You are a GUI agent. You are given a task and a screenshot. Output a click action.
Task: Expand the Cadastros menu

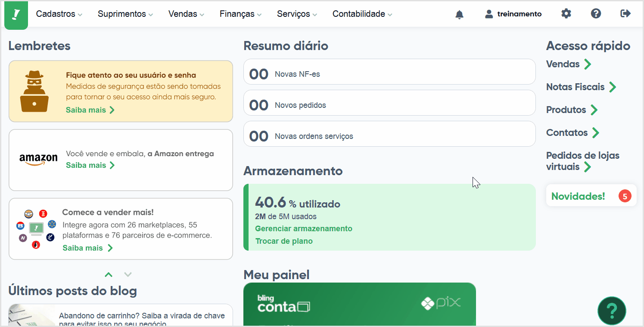tap(59, 14)
